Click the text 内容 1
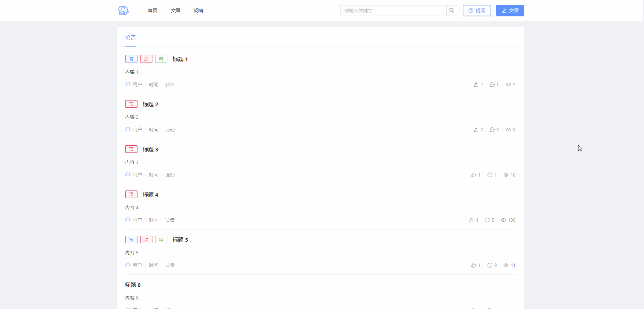The image size is (644, 309). click(132, 72)
